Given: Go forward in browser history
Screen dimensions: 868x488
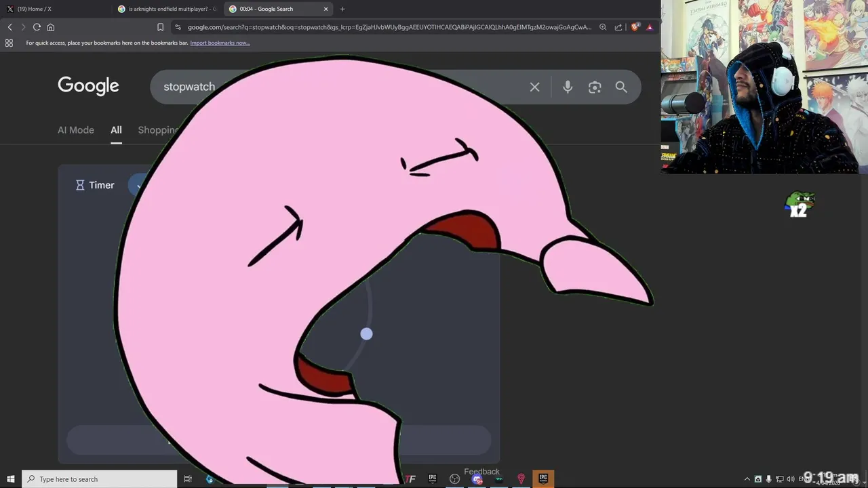Looking at the screenshot, I should [x=23, y=27].
